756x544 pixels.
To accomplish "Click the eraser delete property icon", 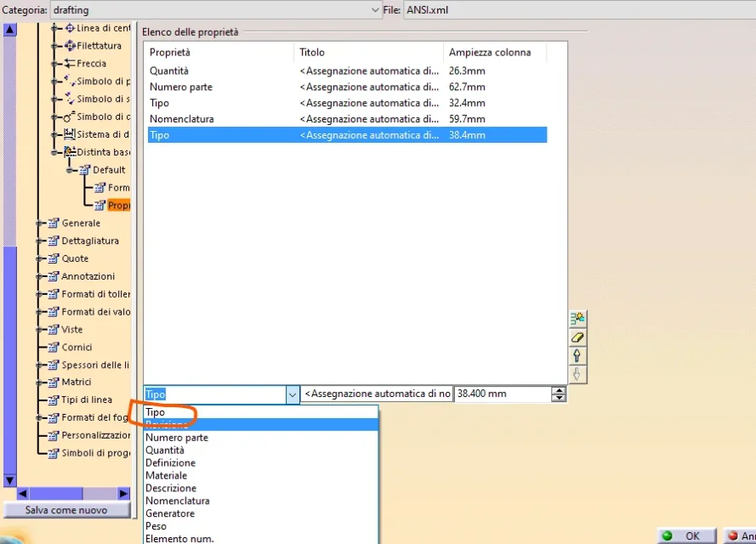I will pos(577,337).
